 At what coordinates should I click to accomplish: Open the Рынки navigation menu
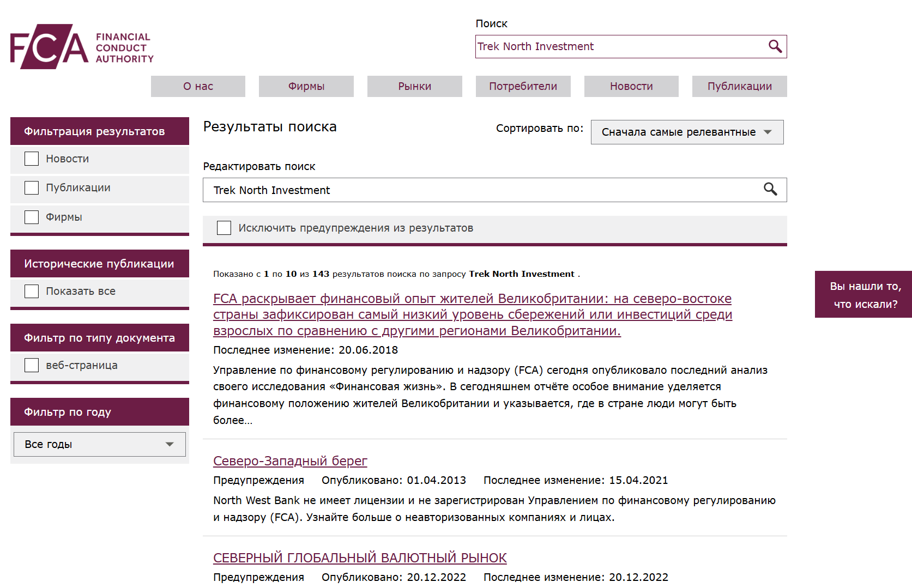(x=415, y=86)
